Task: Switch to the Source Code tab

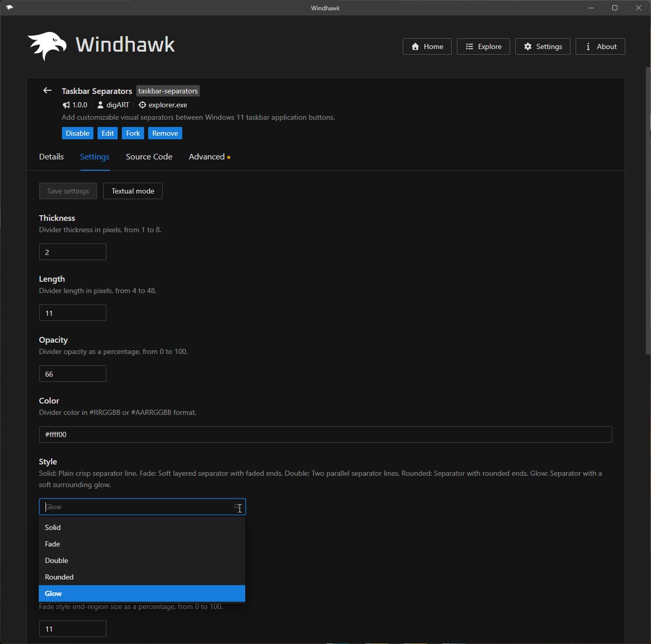Action: (149, 157)
